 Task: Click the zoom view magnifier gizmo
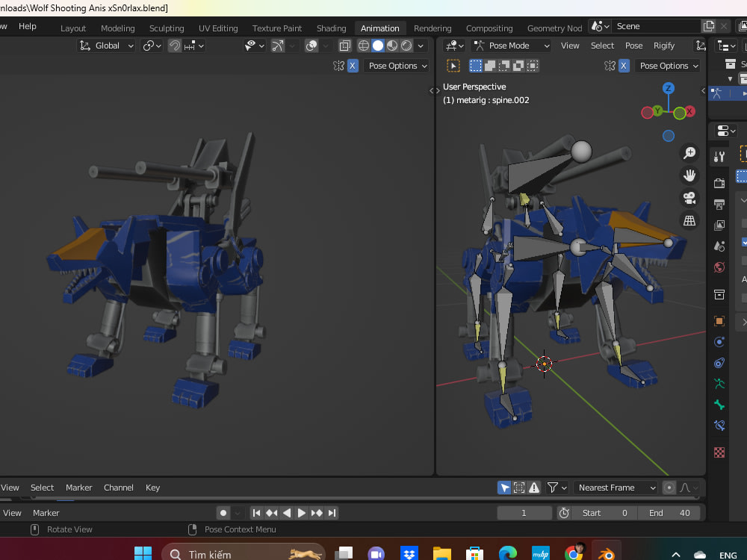pyautogui.click(x=689, y=153)
